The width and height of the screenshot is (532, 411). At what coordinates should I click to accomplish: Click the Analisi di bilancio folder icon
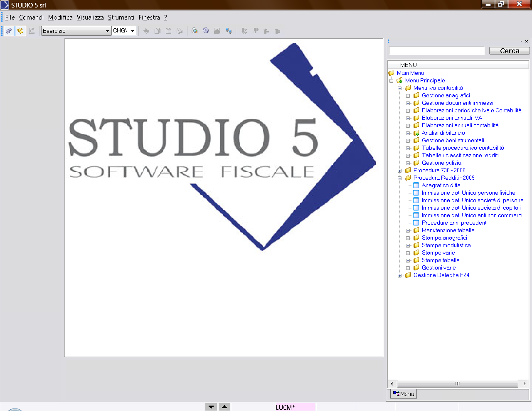416,133
